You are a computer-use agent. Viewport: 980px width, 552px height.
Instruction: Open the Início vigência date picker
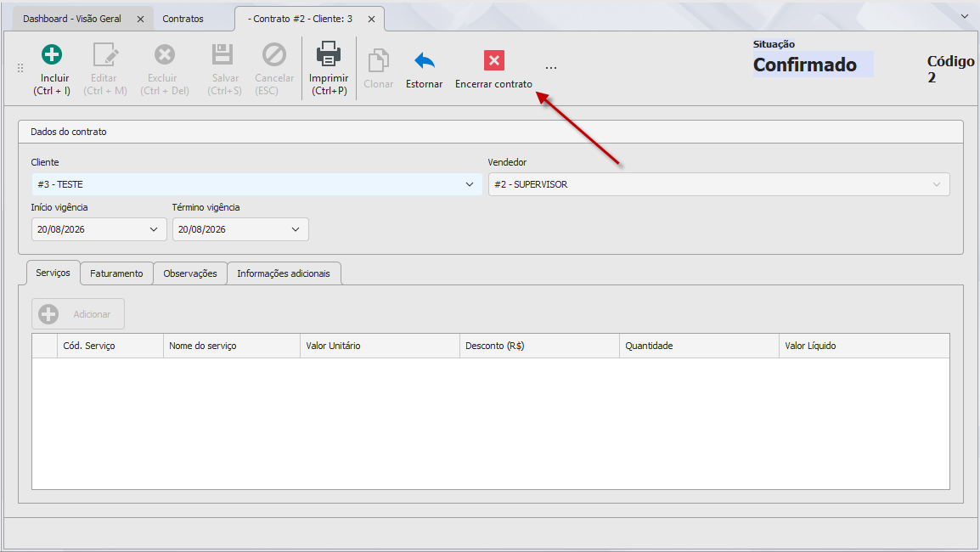click(x=154, y=229)
